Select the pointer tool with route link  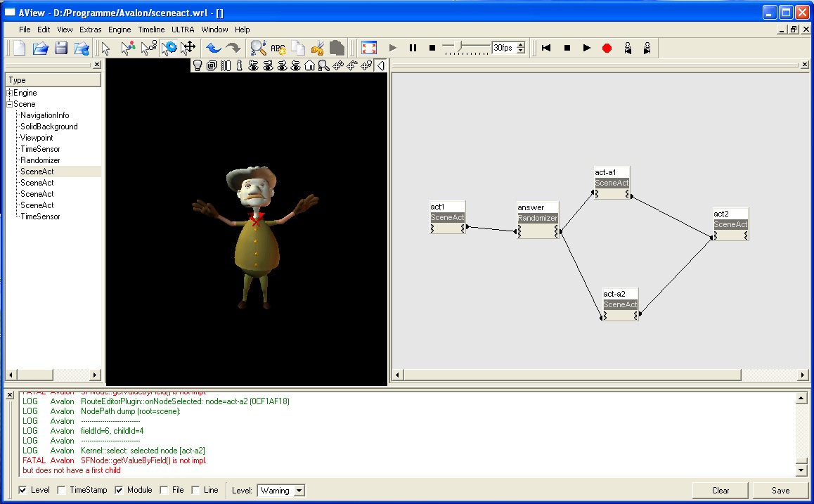(x=148, y=49)
